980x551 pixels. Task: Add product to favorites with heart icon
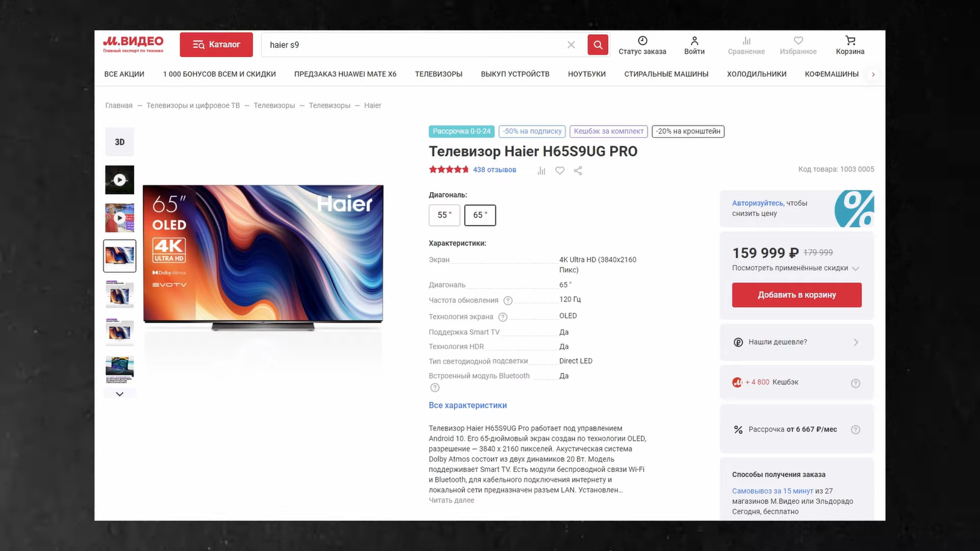560,171
